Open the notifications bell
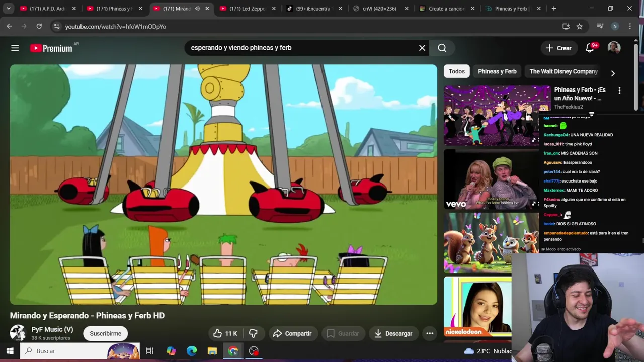The height and width of the screenshot is (362, 644). pyautogui.click(x=590, y=48)
